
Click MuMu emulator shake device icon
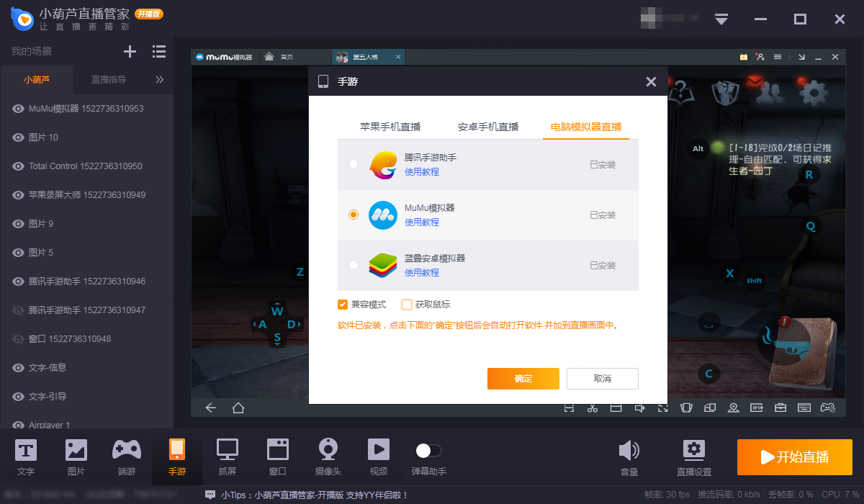click(686, 408)
